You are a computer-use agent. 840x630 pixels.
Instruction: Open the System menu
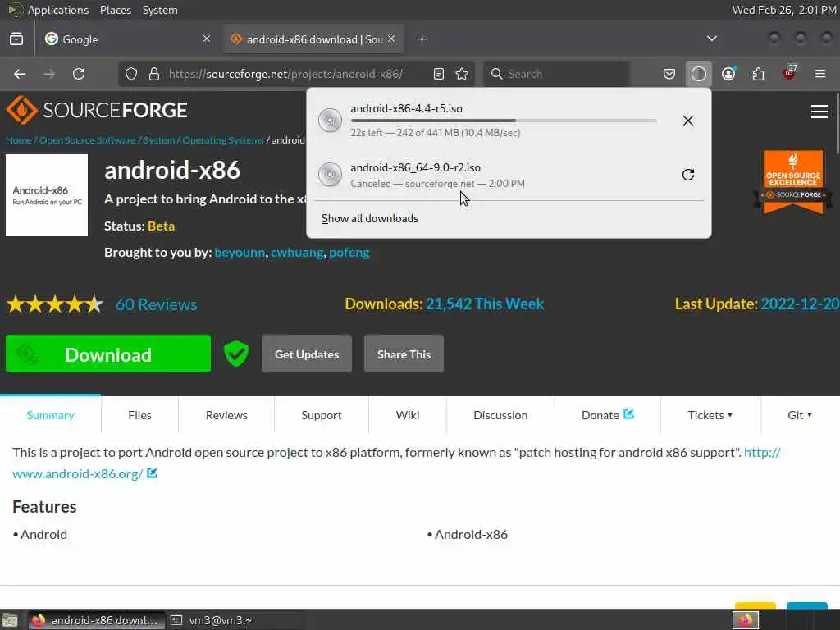(x=160, y=10)
